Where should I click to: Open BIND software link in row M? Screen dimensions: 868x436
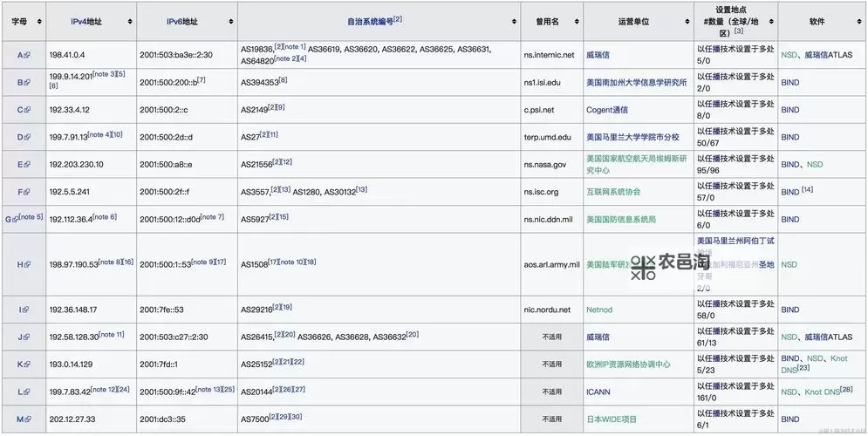(x=790, y=419)
